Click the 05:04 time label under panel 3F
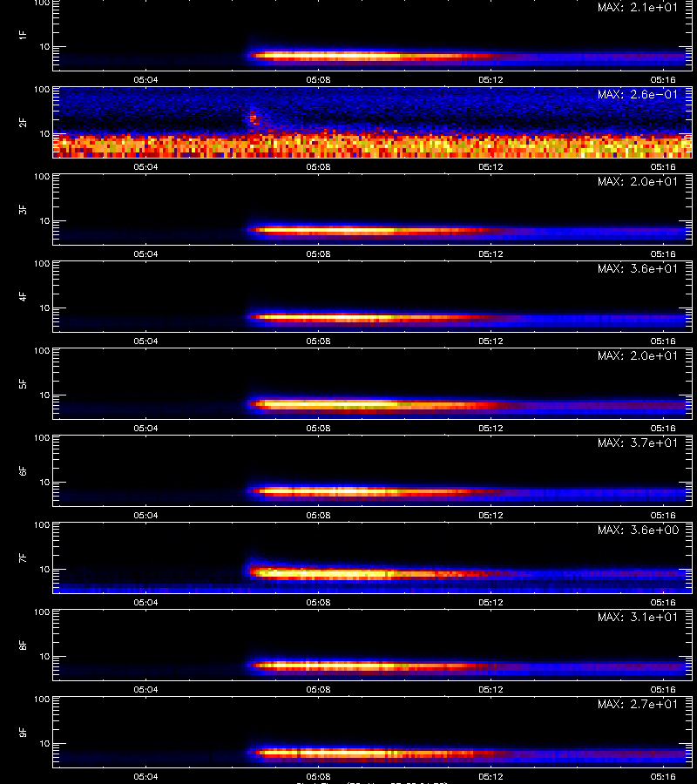Screen dimensions: 697x784 tap(145, 253)
